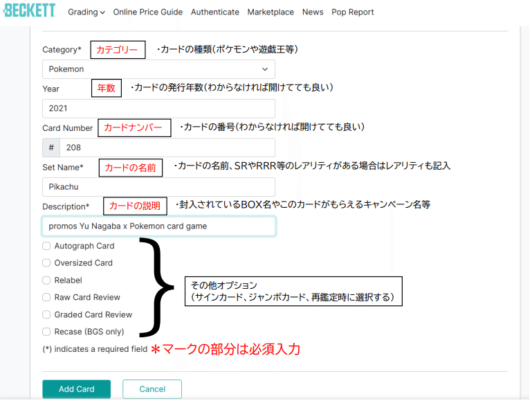Enable the Relabel checkbox
The width and height of the screenshot is (532, 410).
pyautogui.click(x=46, y=280)
